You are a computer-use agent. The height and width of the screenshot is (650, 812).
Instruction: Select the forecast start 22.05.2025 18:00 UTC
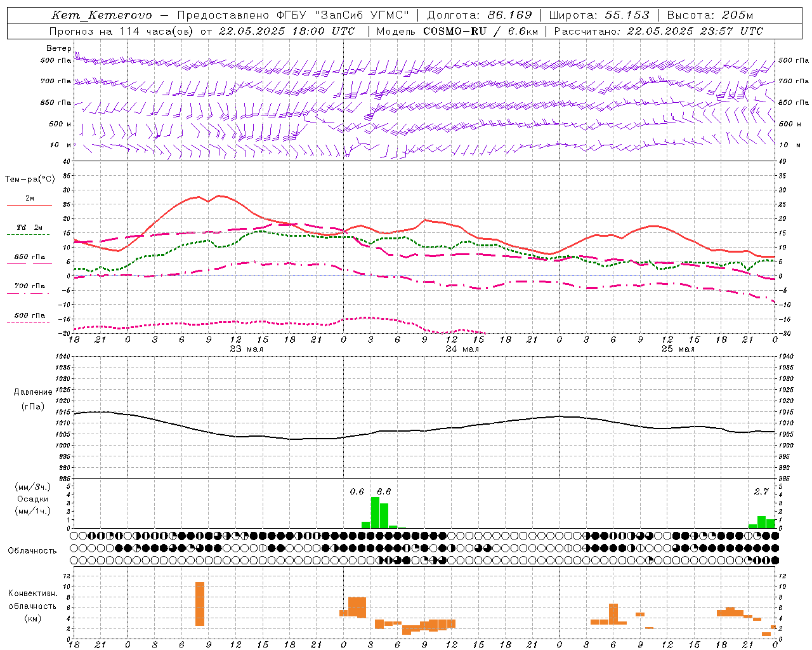click(x=287, y=31)
